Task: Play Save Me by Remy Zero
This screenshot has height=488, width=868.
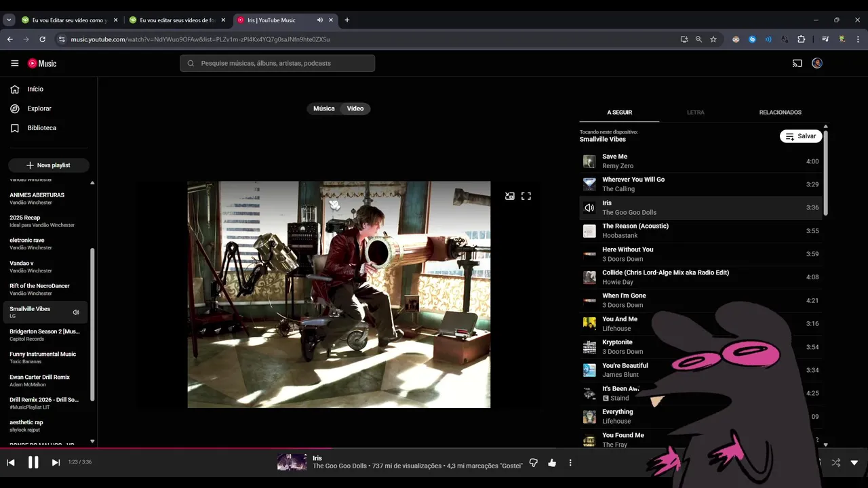Action: (701, 161)
